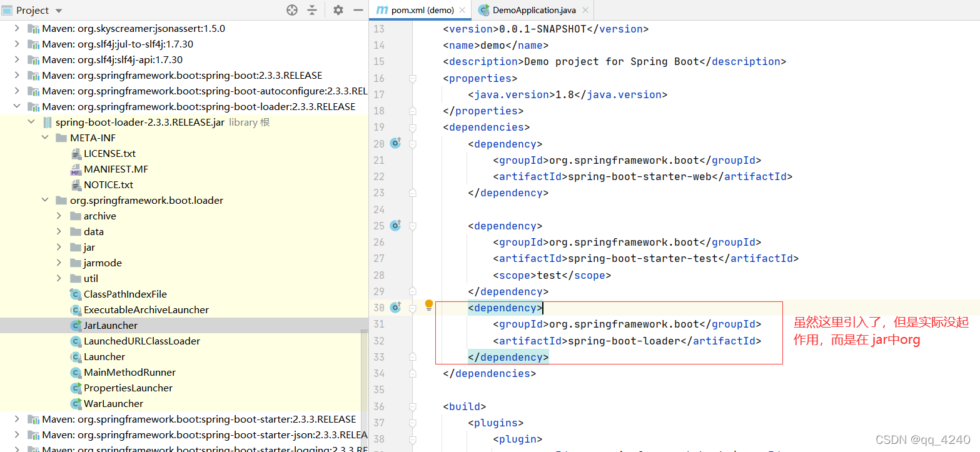The width and height of the screenshot is (980, 452).
Task: Click the yellow intention bulb icon
Action: [429, 305]
